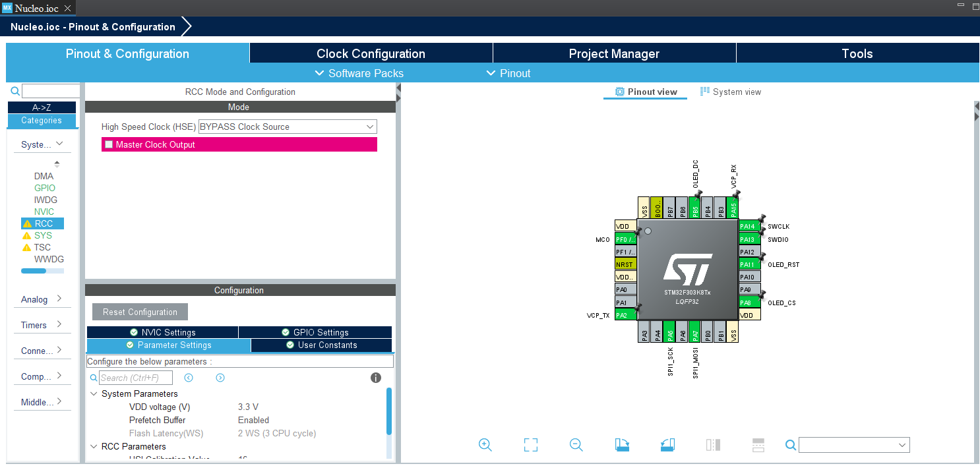Image resolution: width=980 pixels, height=466 pixels.
Task: Click the Reset Configuration button
Action: click(x=140, y=312)
